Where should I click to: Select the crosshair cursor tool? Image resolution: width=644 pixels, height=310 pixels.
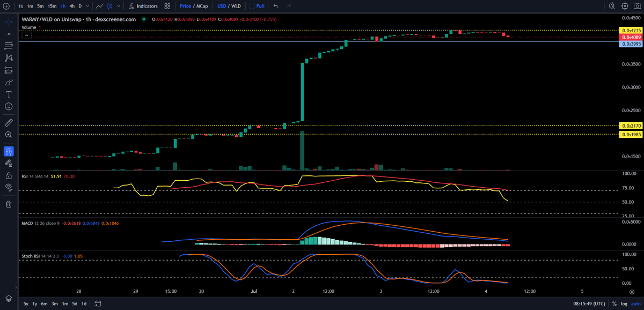pos(9,22)
